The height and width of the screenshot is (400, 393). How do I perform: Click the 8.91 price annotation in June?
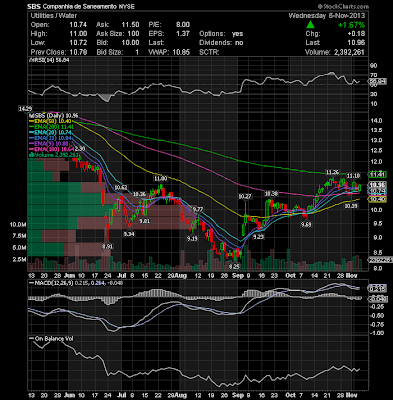108,246
